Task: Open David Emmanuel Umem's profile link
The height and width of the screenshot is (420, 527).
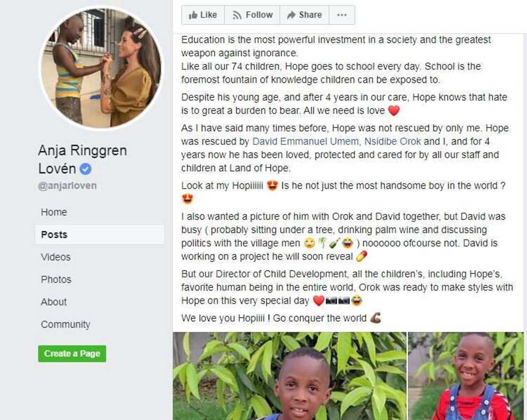Action: pyautogui.click(x=305, y=142)
